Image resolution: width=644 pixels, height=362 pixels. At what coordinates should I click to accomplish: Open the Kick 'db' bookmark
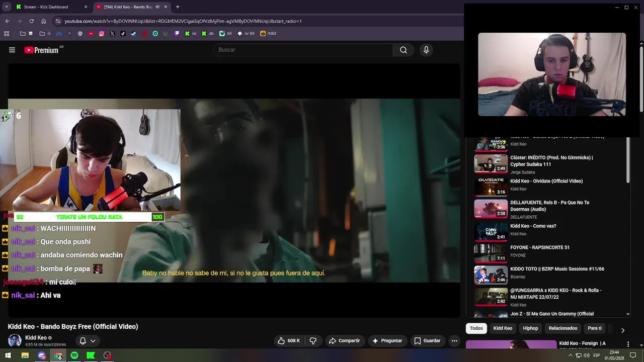click(x=208, y=34)
